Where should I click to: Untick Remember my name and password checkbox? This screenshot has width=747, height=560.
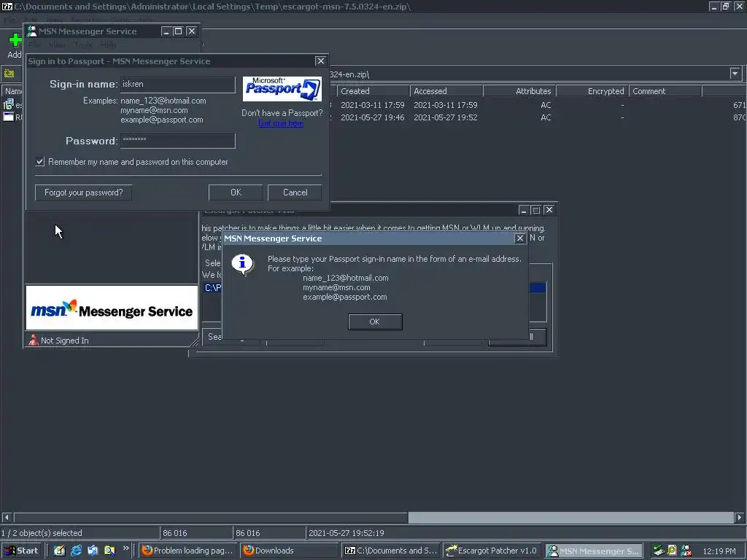tap(40, 161)
